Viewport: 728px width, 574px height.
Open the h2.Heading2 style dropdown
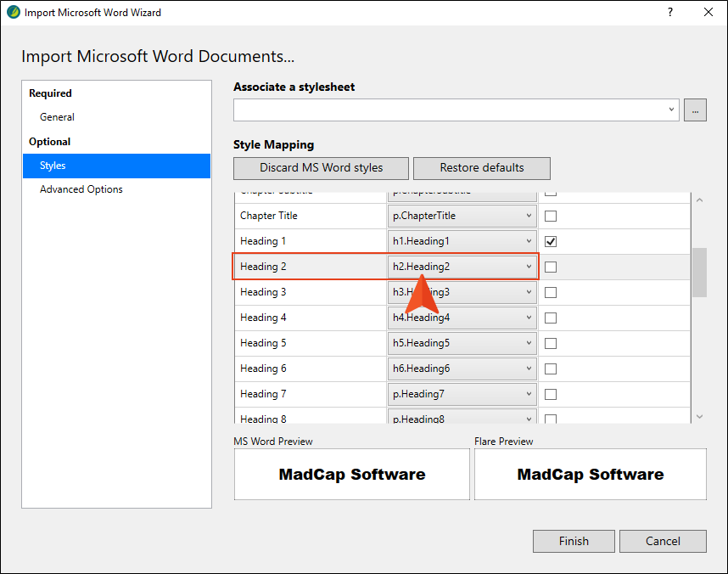462,267
